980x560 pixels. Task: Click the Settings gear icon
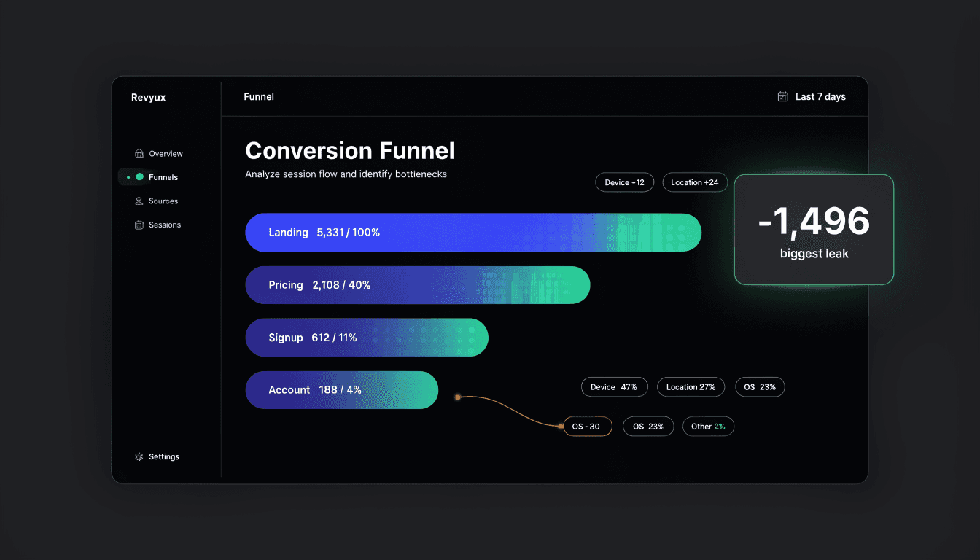[139, 457]
